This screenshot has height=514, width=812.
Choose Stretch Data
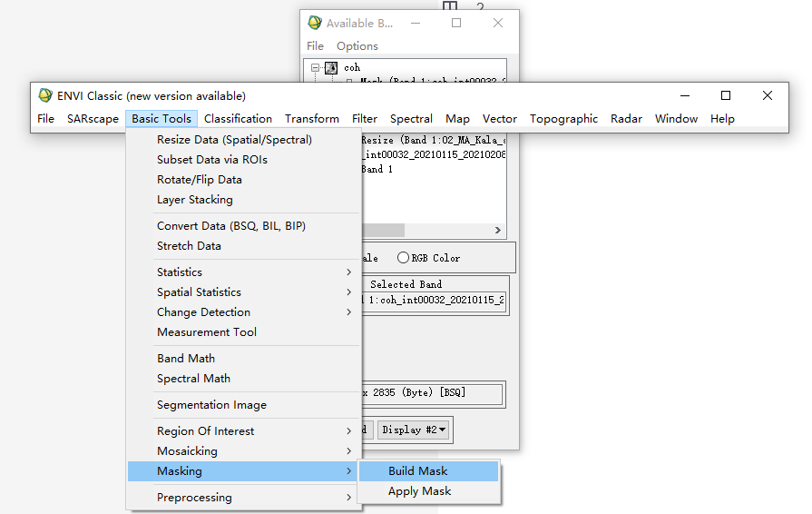(244, 246)
